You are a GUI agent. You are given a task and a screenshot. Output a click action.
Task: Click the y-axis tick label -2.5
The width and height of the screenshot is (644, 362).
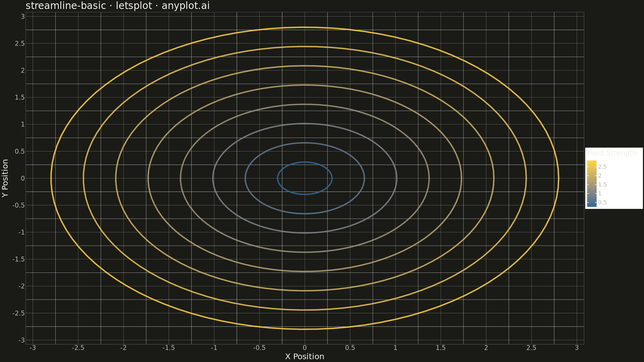click(19, 313)
